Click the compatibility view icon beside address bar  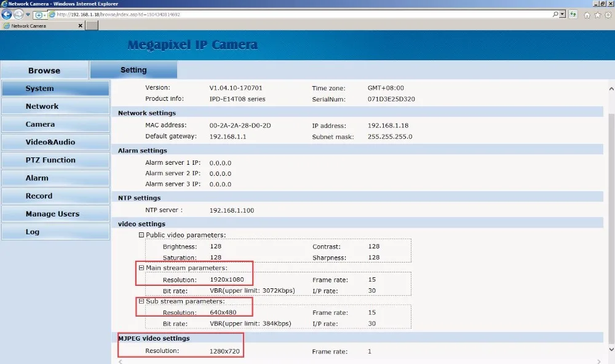(x=39, y=15)
